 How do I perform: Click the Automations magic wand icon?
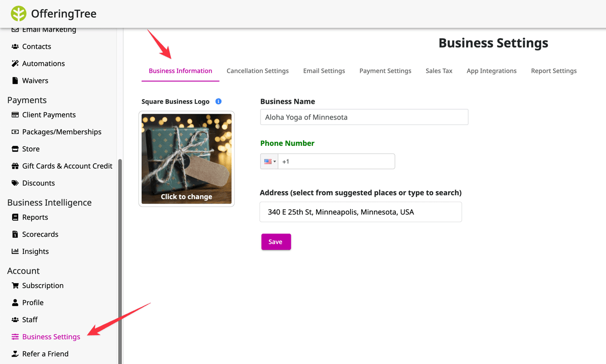pos(15,63)
